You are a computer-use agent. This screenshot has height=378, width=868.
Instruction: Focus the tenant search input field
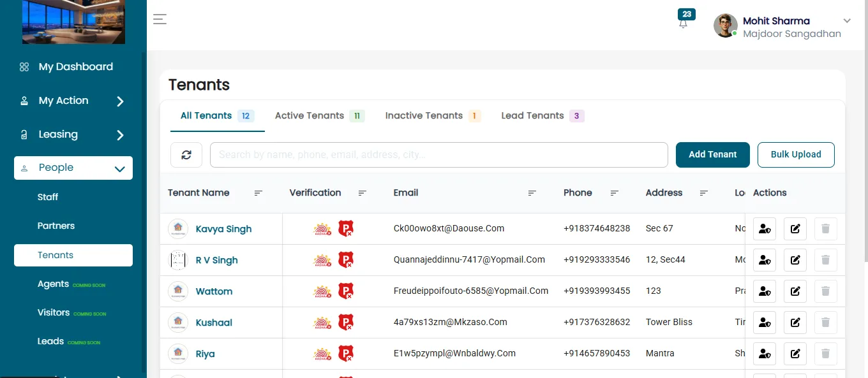click(439, 155)
